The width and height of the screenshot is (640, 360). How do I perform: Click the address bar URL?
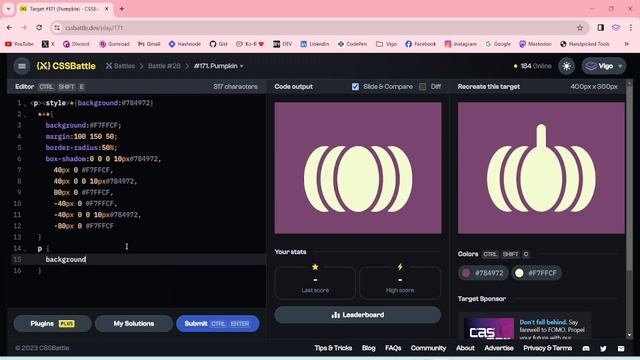94,28
